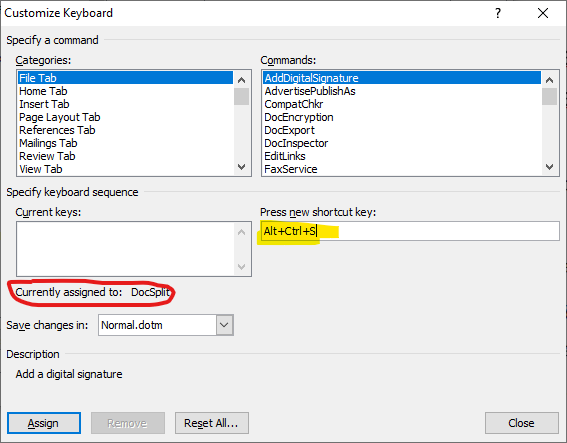The image size is (567, 443).
Task: Open the Save changes in dropdown arrow
Action: click(225, 325)
